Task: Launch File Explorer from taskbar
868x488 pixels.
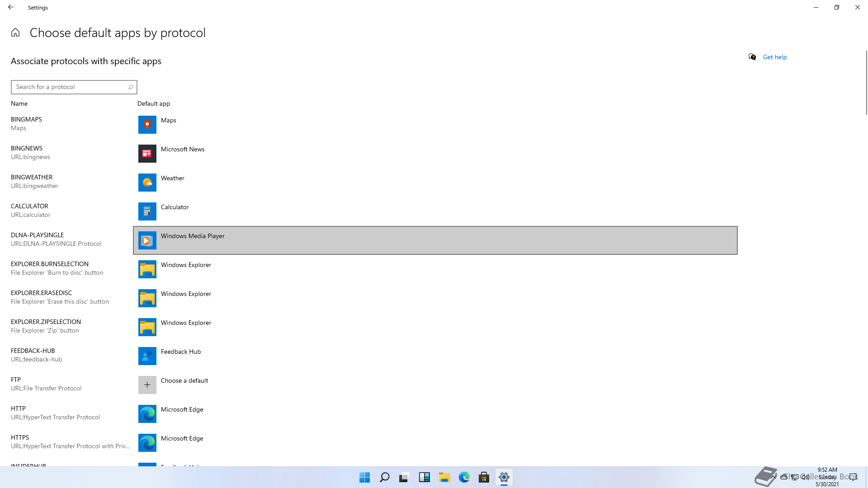Action: click(444, 477)
